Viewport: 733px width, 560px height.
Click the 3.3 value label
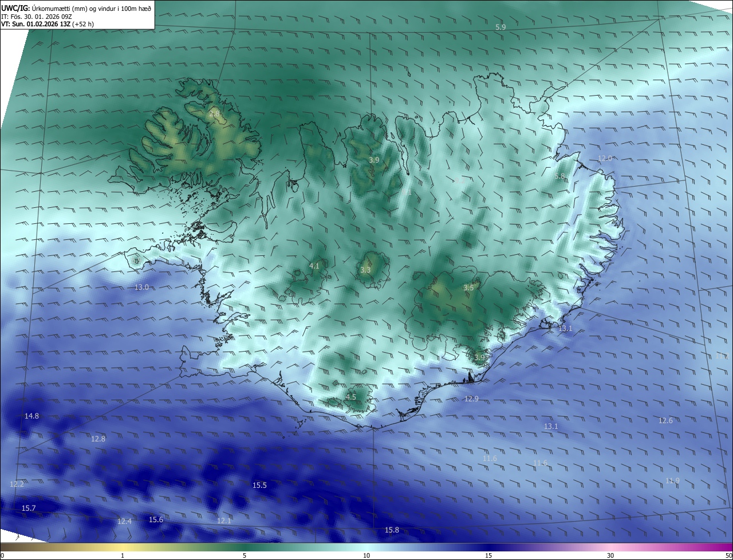point(365,270)
